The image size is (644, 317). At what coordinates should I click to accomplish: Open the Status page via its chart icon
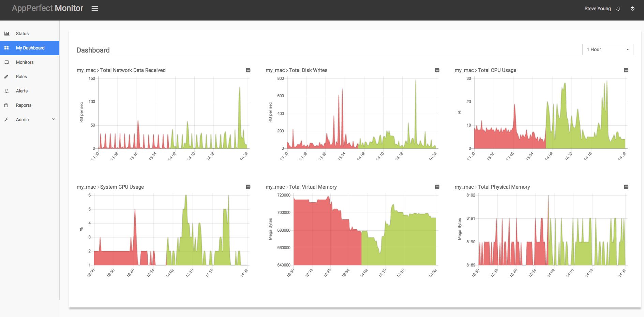point(7,33)
